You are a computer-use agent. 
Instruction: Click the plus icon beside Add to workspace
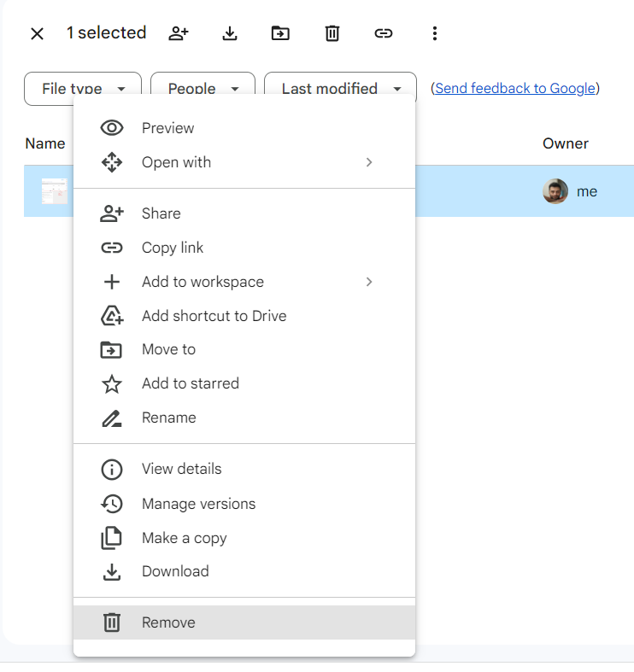click(112, 282)
